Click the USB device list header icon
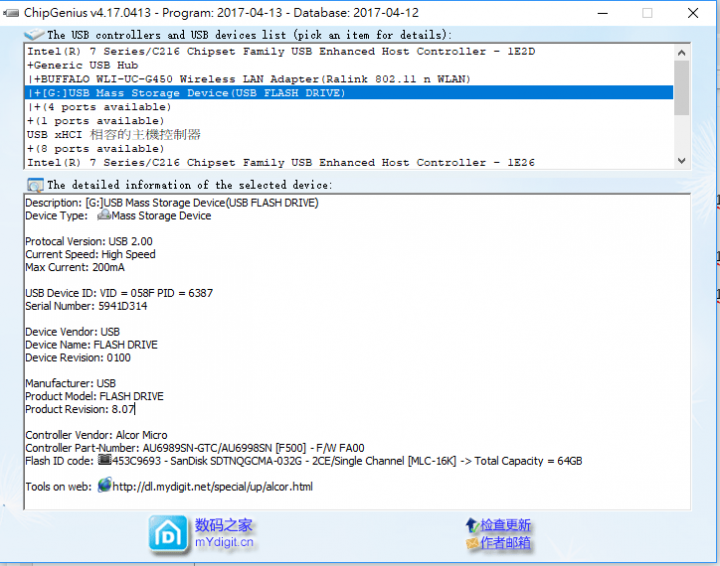720x566 pixels. (x=34, y=34)
